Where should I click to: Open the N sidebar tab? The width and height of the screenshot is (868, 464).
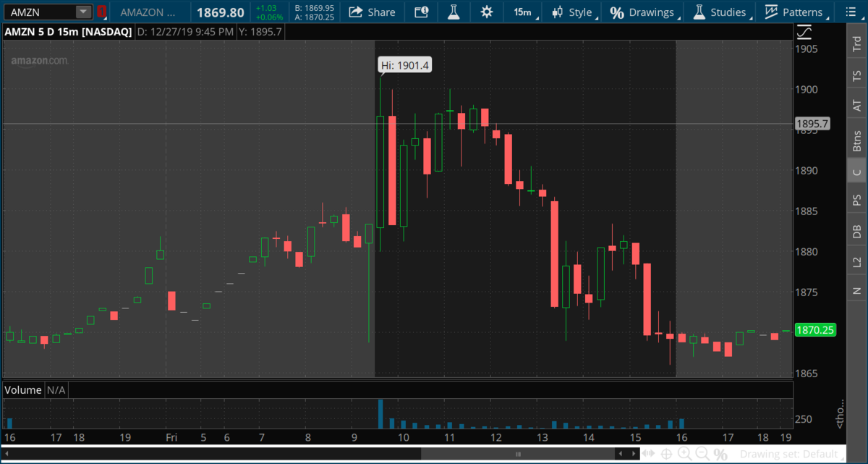857,291
